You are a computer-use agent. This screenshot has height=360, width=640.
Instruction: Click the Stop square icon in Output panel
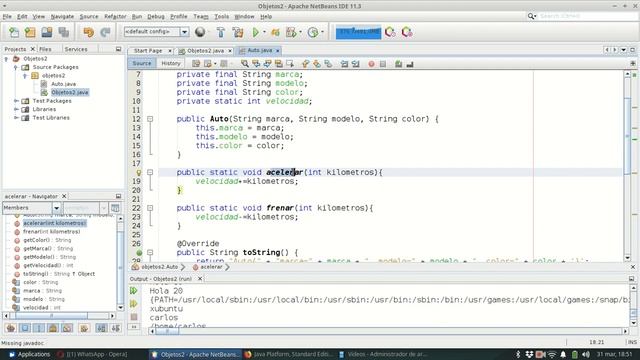point(133,317)
